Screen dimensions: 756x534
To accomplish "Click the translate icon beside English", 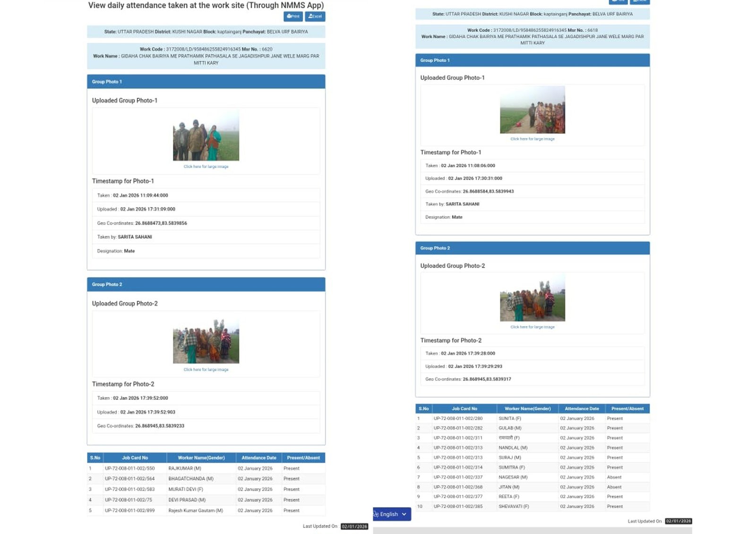I will pos(376,514).
